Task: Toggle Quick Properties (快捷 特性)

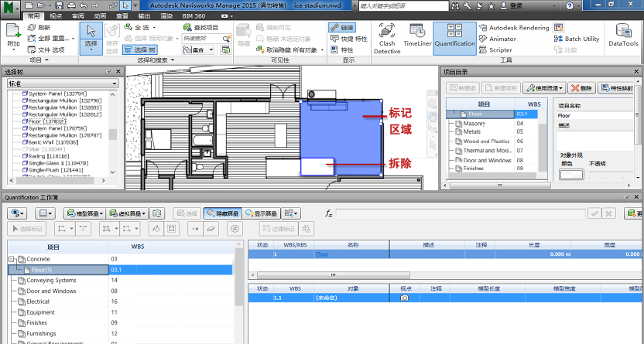Action: [x=348, y=39]
